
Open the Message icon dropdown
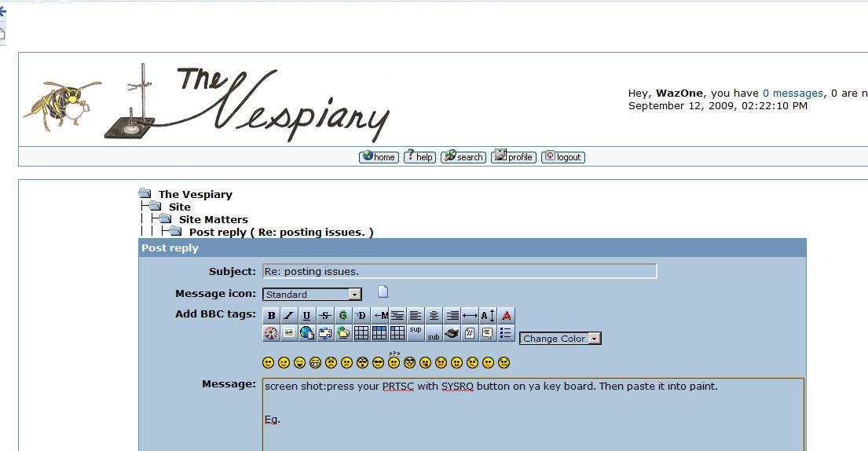[x=354, y=295]
